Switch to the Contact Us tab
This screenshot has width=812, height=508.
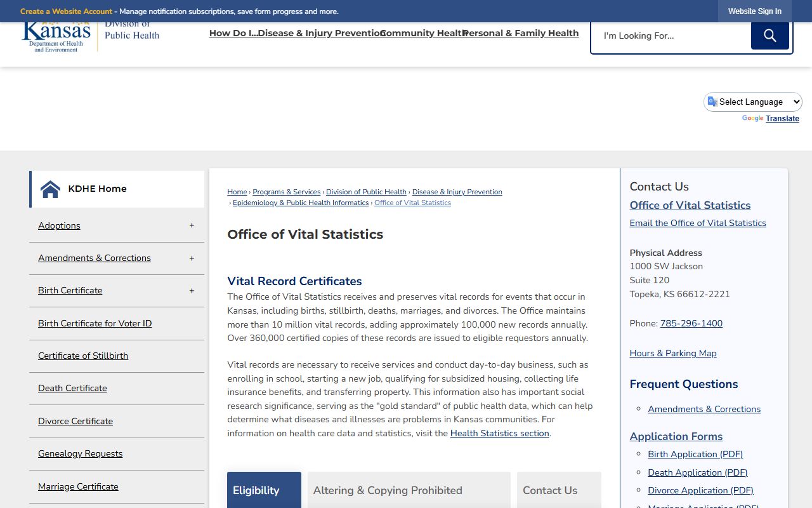(x=559, y=490)
